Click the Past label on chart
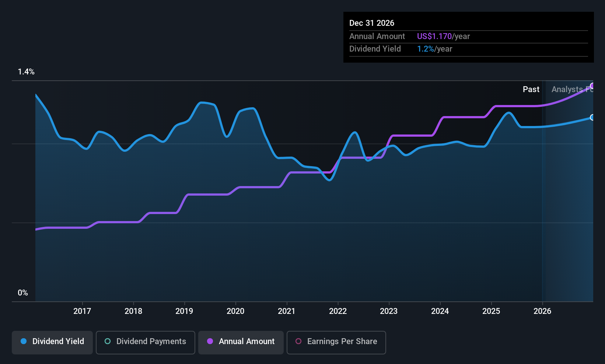605x364 pixels. pos(531,89)
